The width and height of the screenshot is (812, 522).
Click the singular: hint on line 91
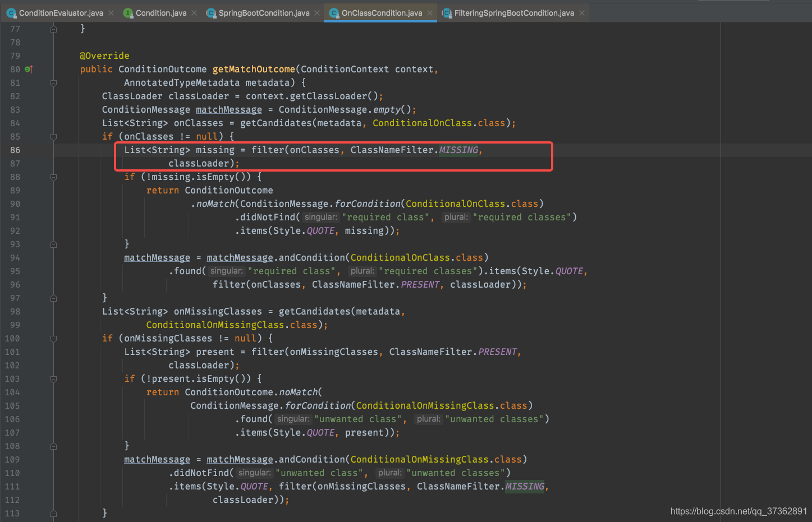pyautogui.click(x=321, y=217)
